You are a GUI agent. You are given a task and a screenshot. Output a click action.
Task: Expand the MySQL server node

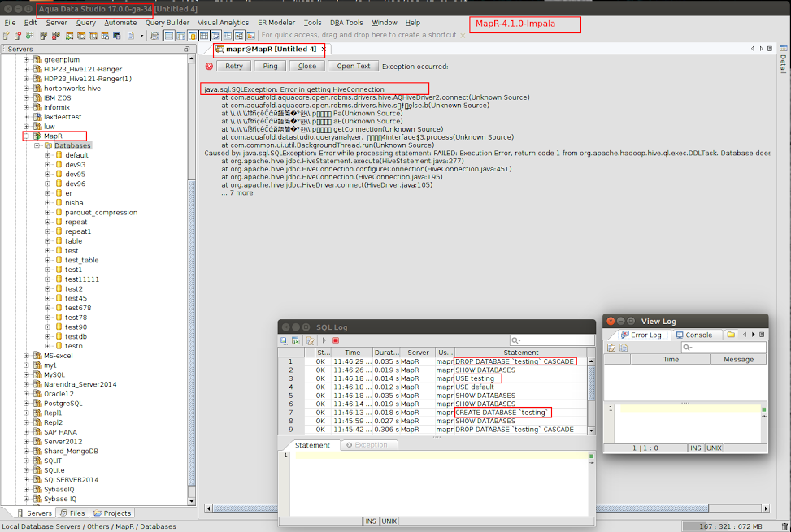point(26,374)
